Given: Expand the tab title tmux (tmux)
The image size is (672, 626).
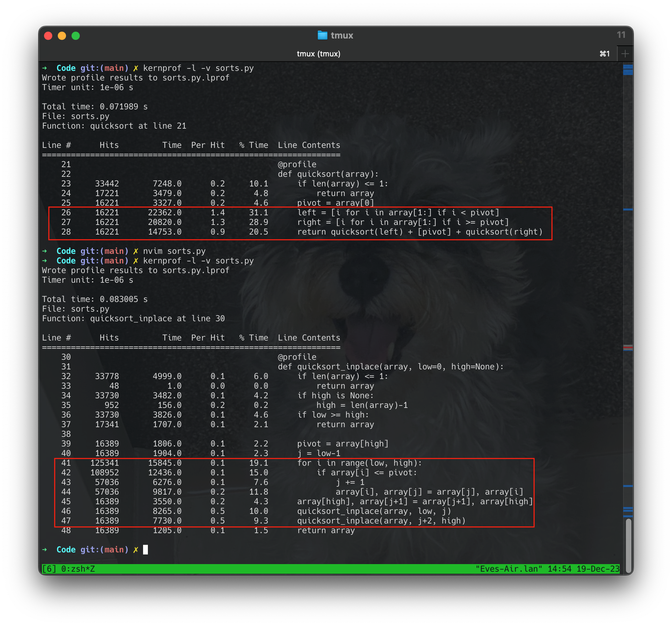Looking at the screenshot, I should [319, 54].
